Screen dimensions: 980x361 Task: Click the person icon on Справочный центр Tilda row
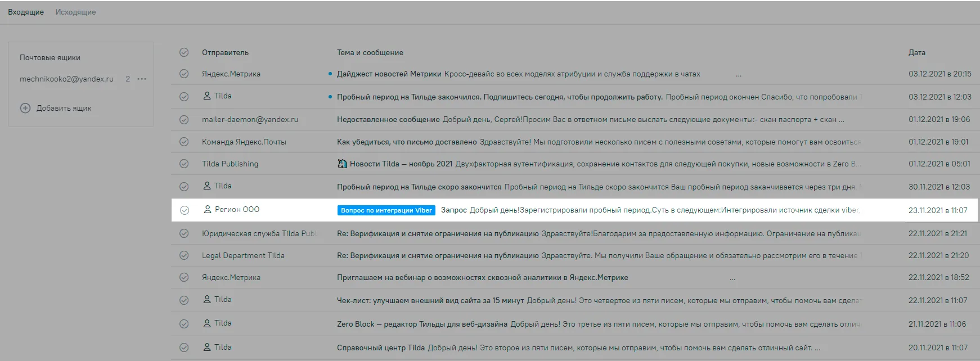207,347
